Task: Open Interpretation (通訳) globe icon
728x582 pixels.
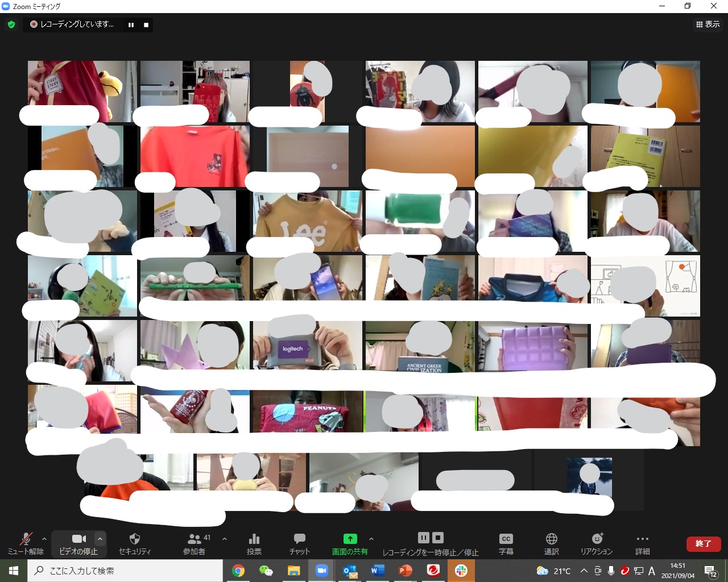Action: tap(551, 543)
